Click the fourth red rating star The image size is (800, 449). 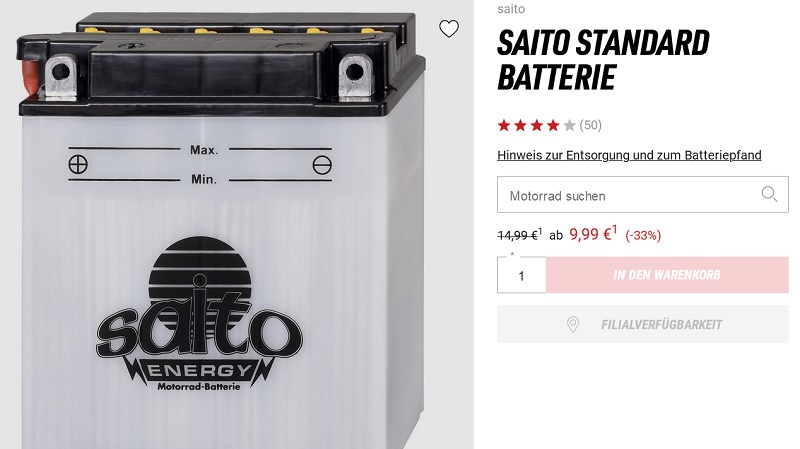coord(553,126)
